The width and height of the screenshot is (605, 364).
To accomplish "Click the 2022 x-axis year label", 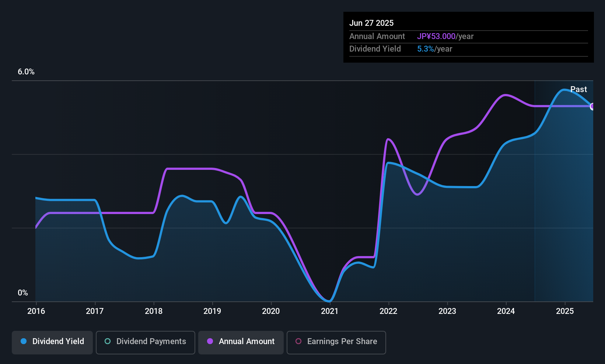I will pyautogui.click(x=388, y=311).
